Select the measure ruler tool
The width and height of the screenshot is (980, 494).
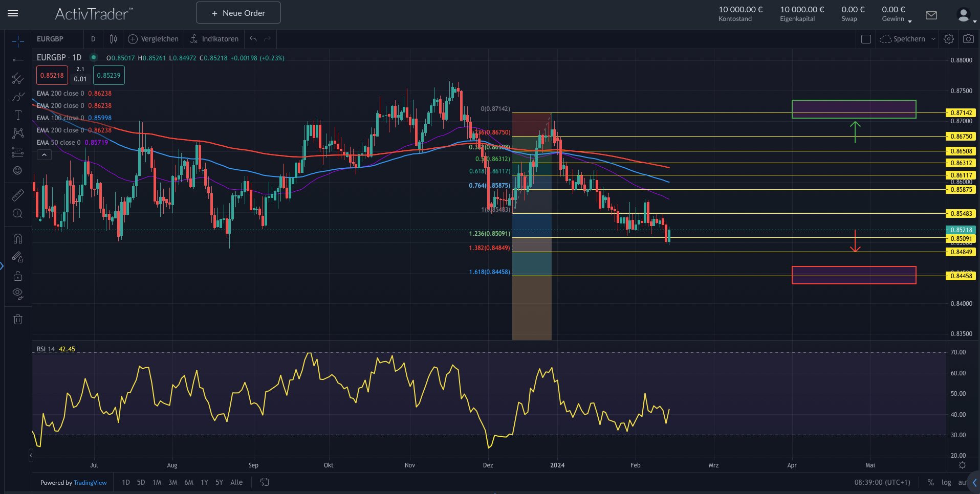(x=18, y=195)
